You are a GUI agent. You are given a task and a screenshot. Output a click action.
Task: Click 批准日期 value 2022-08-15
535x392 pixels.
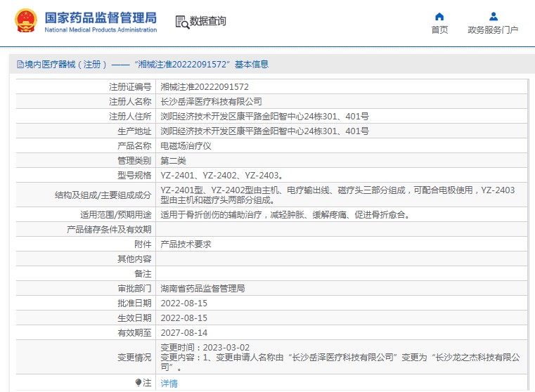coord(184,303)
